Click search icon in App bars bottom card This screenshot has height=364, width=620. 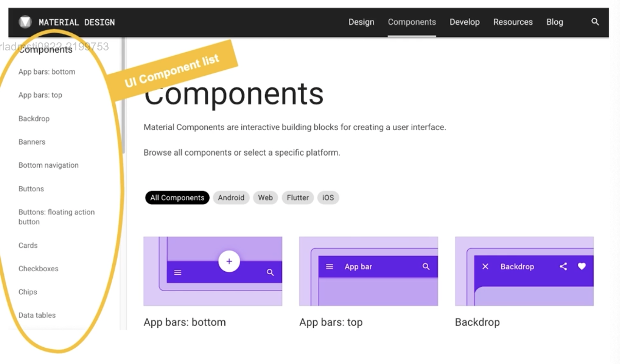pos(270,272)
